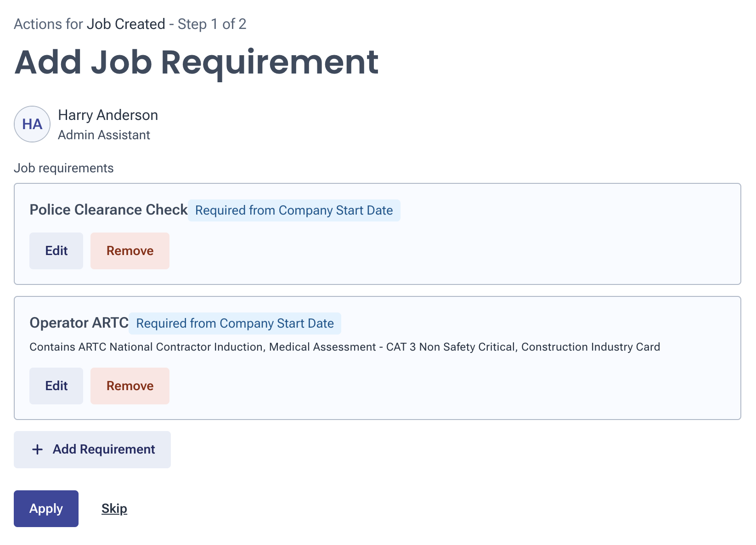
Task: Edit the Operator ARTC requirement
Action: coord(56,386)
